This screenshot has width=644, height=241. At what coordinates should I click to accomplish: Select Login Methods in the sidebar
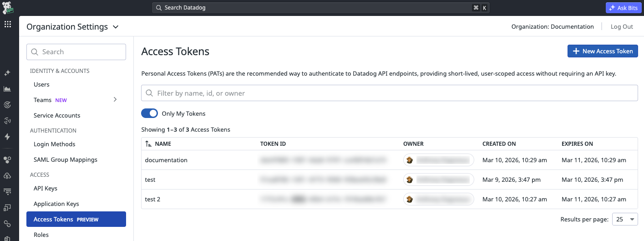pos(55,144)
